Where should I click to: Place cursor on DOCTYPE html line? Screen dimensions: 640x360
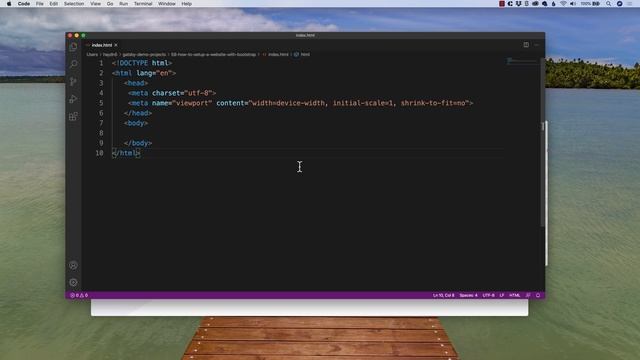[x=142, y=63]
